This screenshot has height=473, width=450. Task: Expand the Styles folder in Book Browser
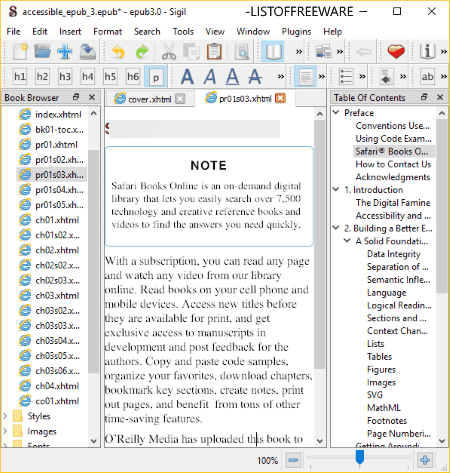point(5,416)
